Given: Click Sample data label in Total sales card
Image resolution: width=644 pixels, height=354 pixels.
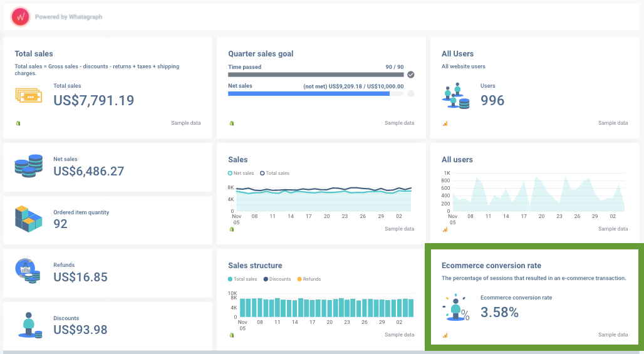Looking at the screenshot, I should (186, 123).
